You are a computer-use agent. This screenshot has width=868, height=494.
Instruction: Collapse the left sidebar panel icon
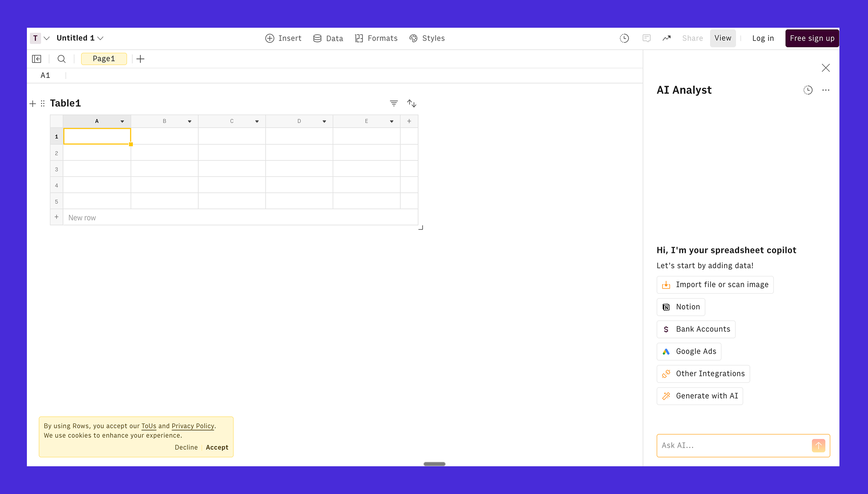tap(37, 59)
